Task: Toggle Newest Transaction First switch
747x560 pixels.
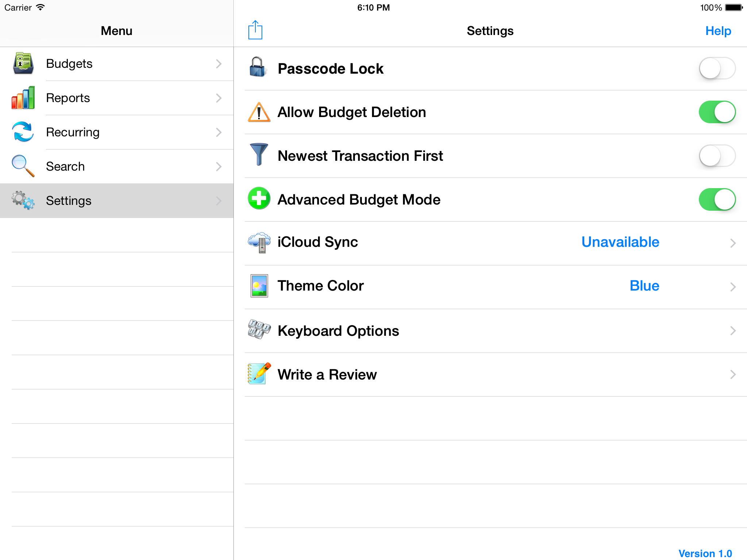Action: (717, 156)
